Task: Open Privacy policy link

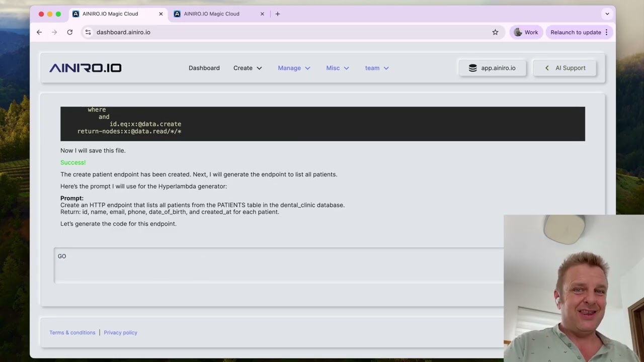Action: click(120, 332)
